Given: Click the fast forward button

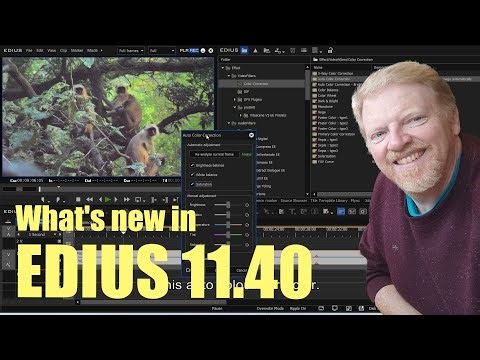Looking at the screenshot, I should (127, 200).
